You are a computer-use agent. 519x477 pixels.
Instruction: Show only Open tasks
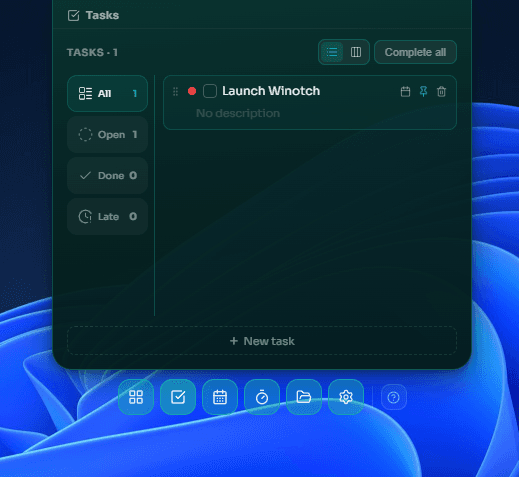107,135
